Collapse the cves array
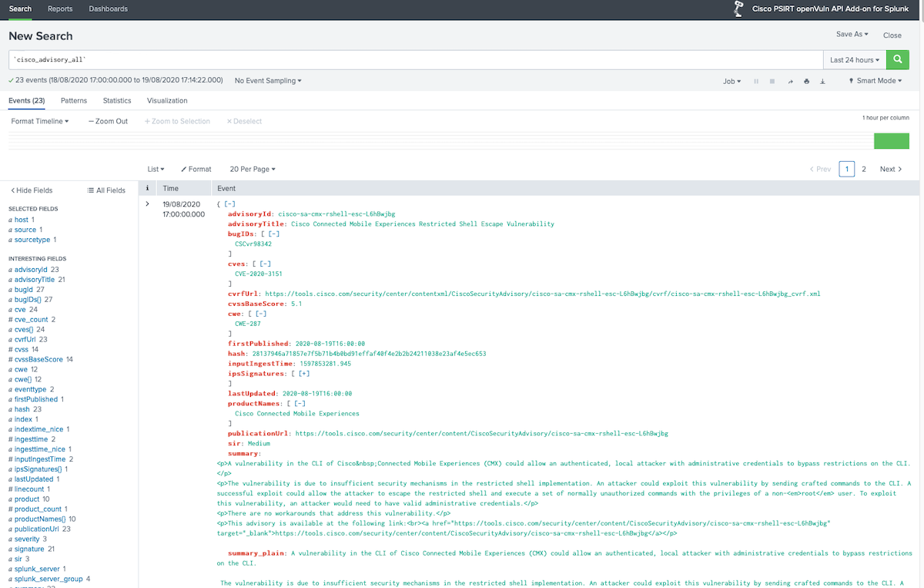This screenshot has width=924, height=588. coord(266,264)
